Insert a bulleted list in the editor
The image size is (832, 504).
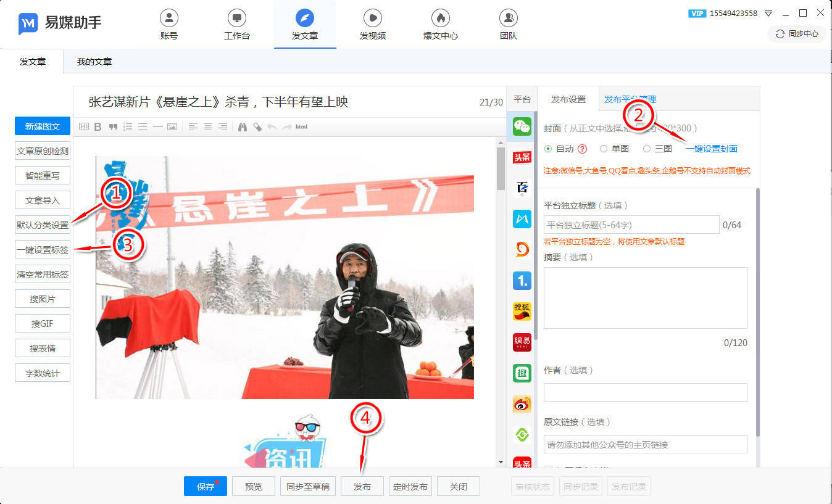(143, 127)
